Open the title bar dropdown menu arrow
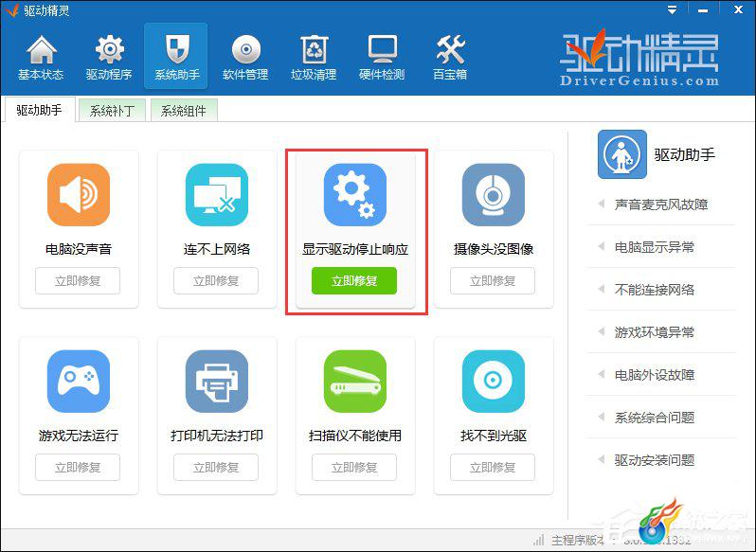Screen dimensions: 756x552 tap(672, 10)
